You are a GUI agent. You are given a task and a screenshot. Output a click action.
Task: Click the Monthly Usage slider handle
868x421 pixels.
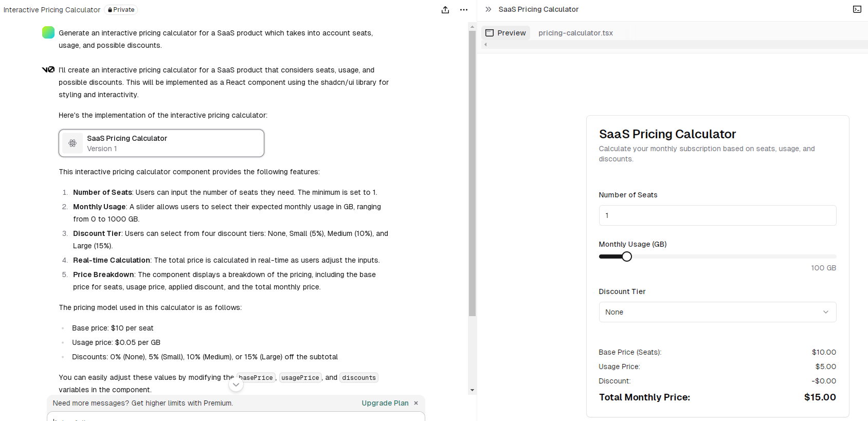point(627,257)
